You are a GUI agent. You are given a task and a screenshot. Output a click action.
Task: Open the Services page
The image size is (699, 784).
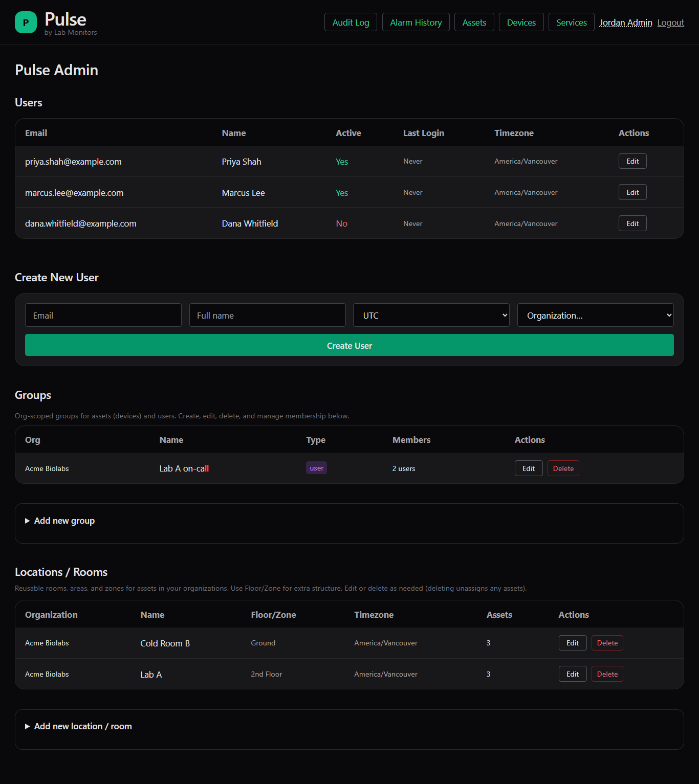571,23
